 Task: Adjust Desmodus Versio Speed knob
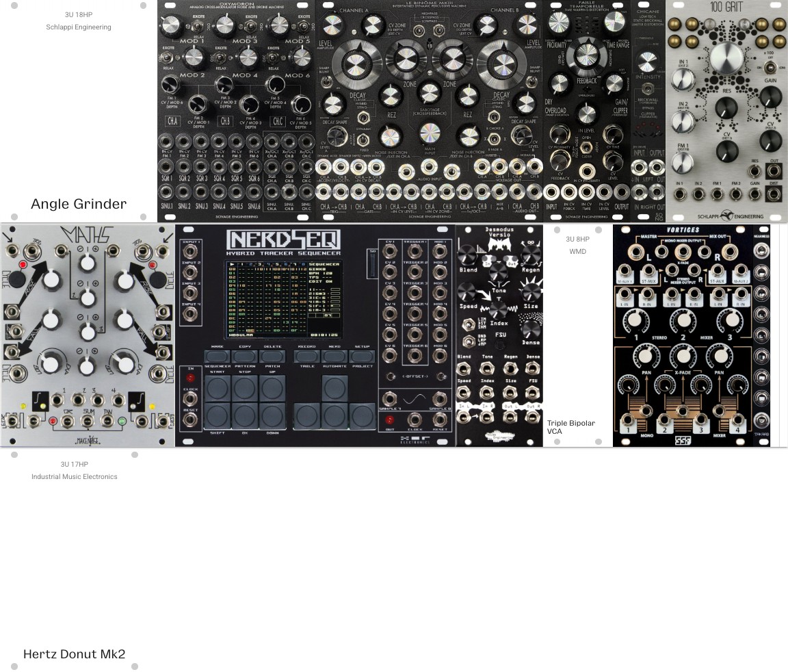tap(467, 292)
